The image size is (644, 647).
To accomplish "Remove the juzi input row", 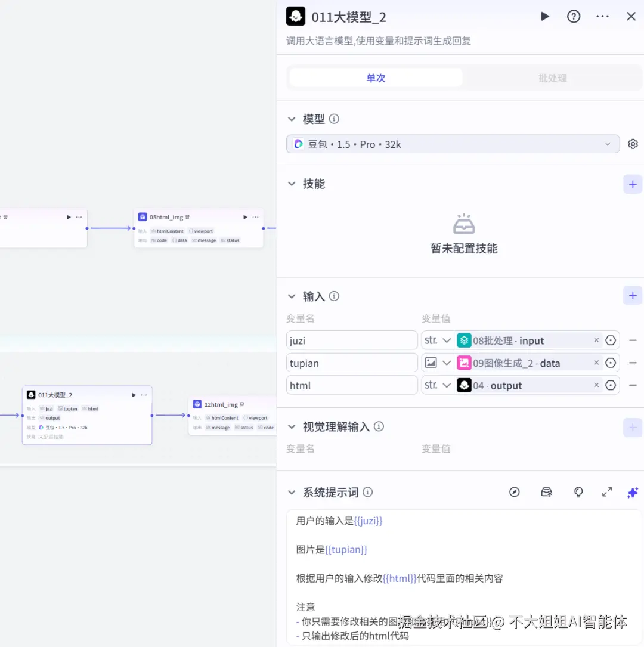I will 633,340.
